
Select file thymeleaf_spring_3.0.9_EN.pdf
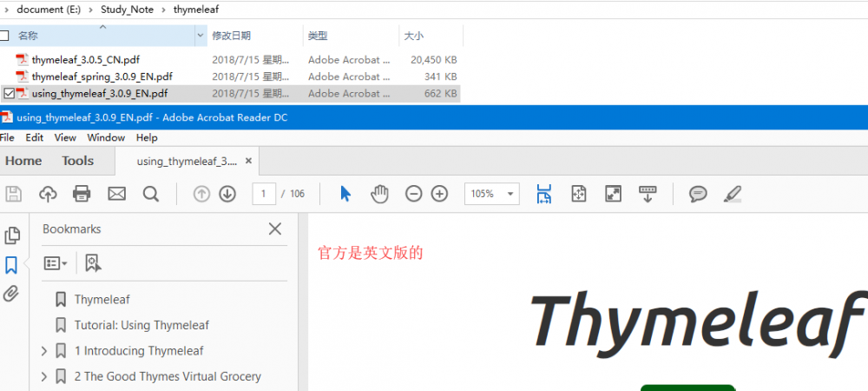click(x=102, y=76)
